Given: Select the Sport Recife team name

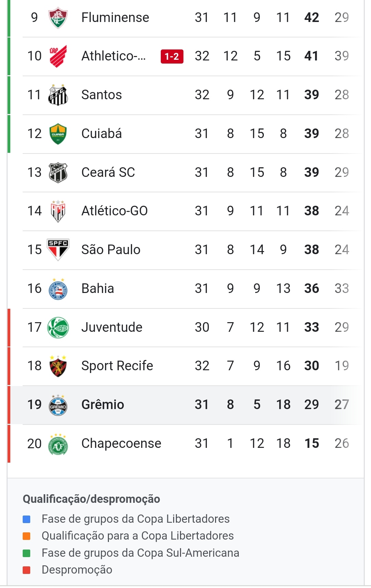Looking at the screenshot, I should point(117,366).
